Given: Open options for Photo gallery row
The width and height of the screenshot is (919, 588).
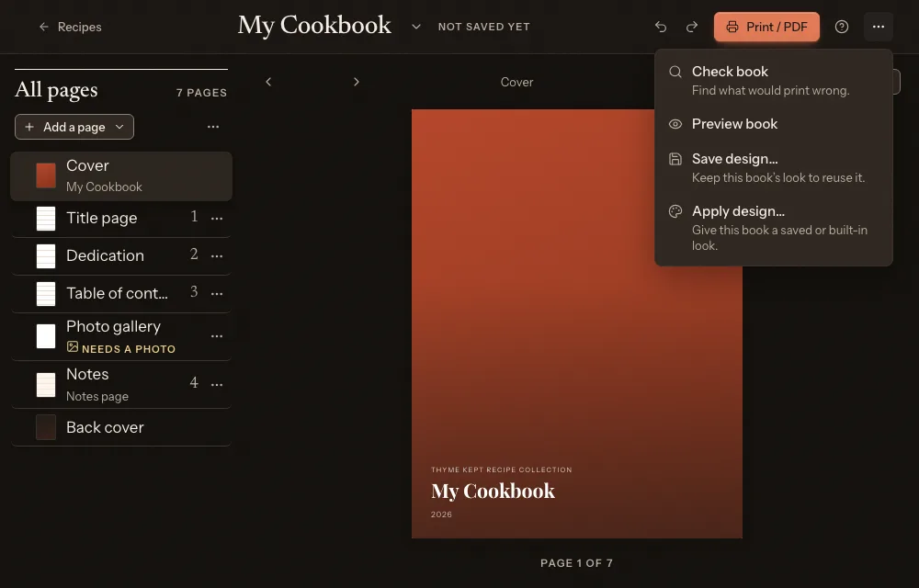Looking at the screenshot, I should (x=217, y=336).
